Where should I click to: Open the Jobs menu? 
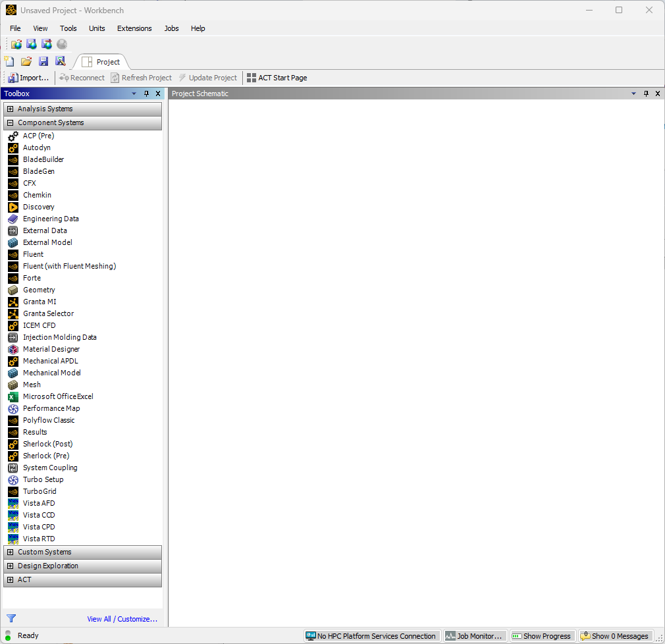[171, 28]
